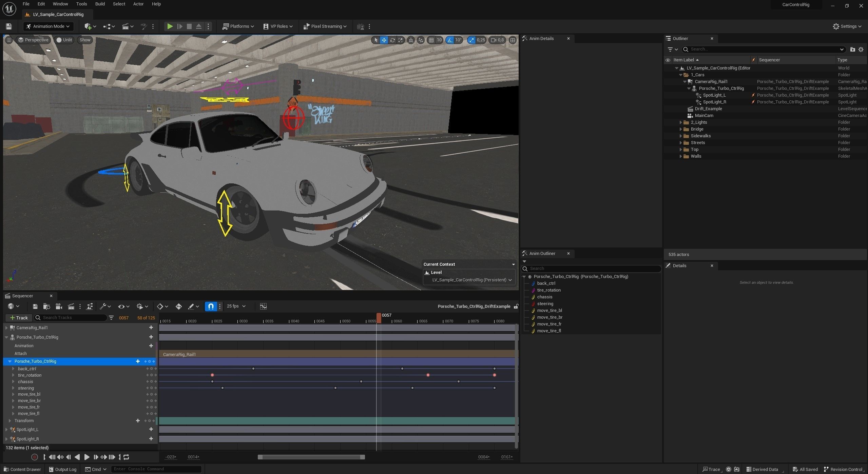Expand the 2_Lights folder
Screen dimensions: 868x474
coord(680,122)
